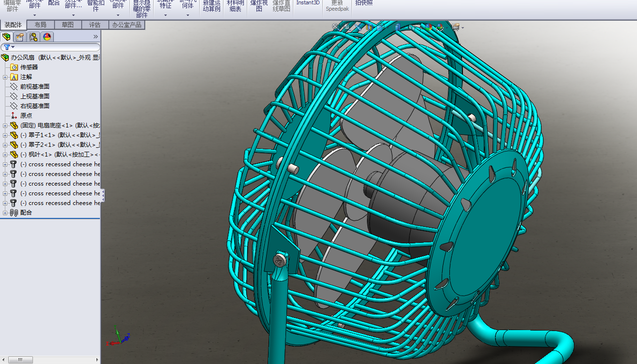637x364 pixels.
Task: Click the Apply Scene icon
Action: 440,27
